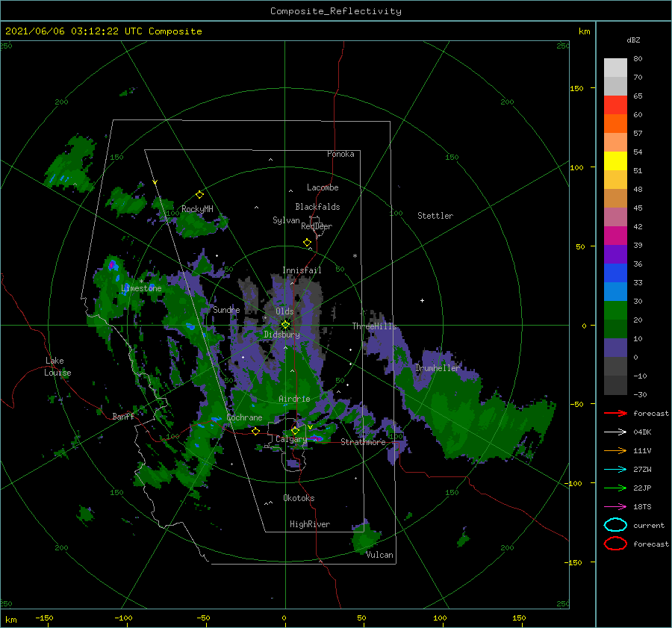
Task: Click the magenta storm cell east of Calgary
Action: tap(317, 438)
